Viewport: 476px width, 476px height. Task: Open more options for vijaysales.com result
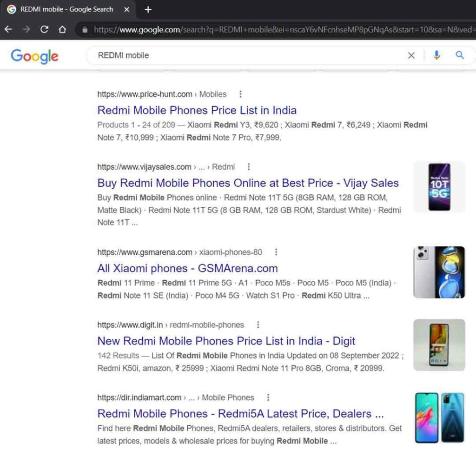point(249,167)
